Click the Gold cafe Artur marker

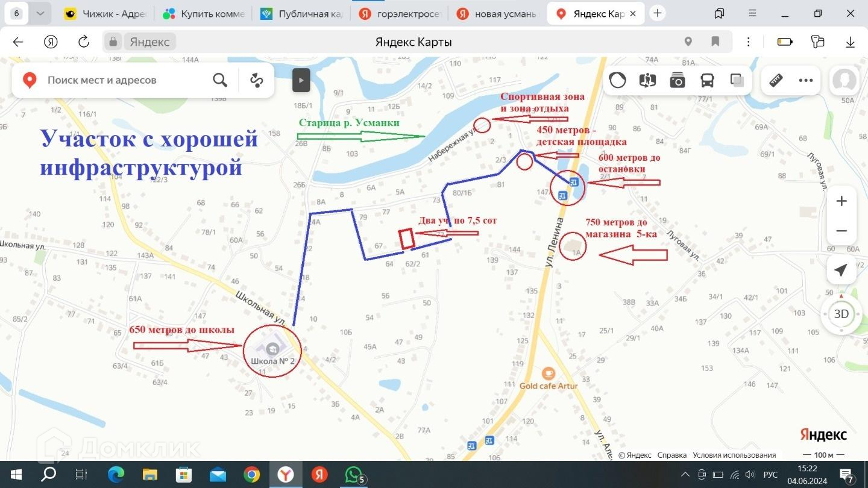point(548,374)
